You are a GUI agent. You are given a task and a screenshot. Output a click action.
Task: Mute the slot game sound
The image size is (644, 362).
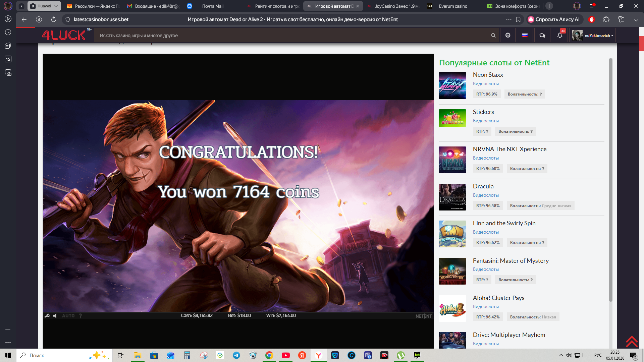(x=55, y=316)
